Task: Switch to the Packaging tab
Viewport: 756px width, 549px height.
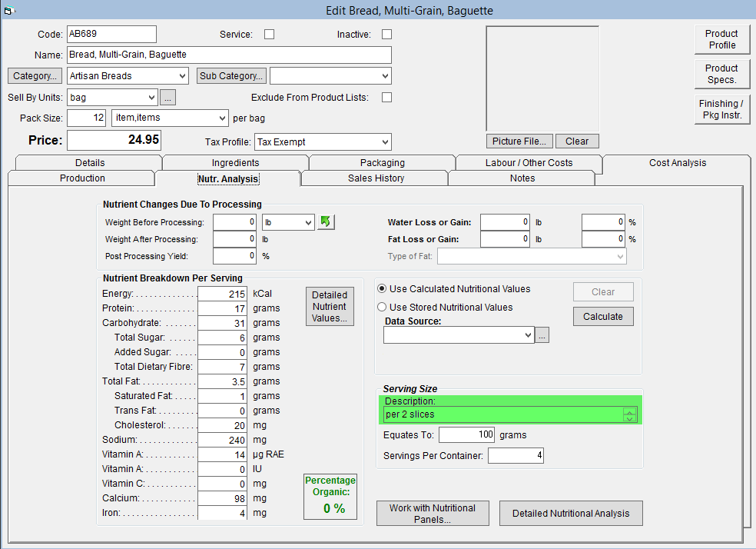Action: click(383, 162)
